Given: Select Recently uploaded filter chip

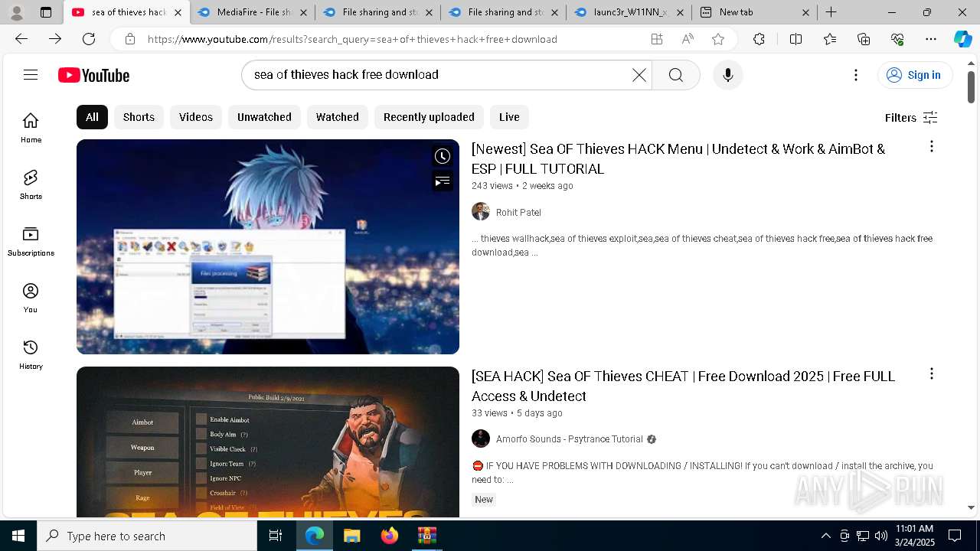Looking at the screenshot, I should [x=429, y=117].
